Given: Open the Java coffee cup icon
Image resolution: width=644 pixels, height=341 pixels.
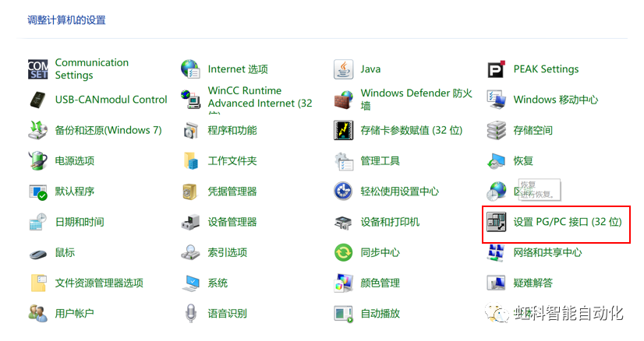Looking at the screenshot, I should 343,69.
